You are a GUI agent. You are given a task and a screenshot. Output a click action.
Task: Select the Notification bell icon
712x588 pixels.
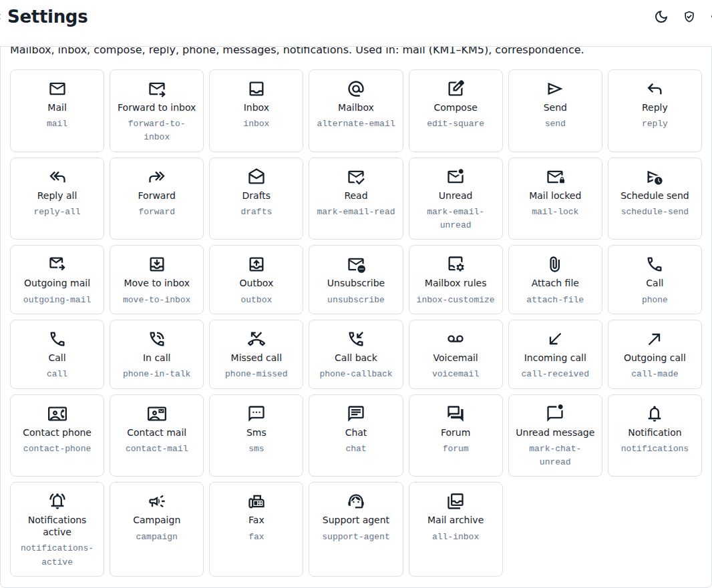pyautogui.click(x=655, y=413)
